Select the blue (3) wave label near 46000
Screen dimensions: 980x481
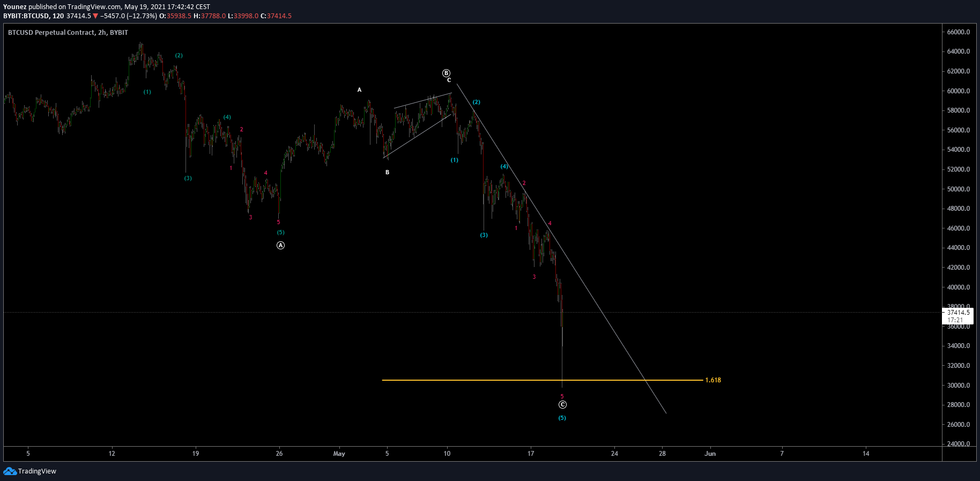484,235
